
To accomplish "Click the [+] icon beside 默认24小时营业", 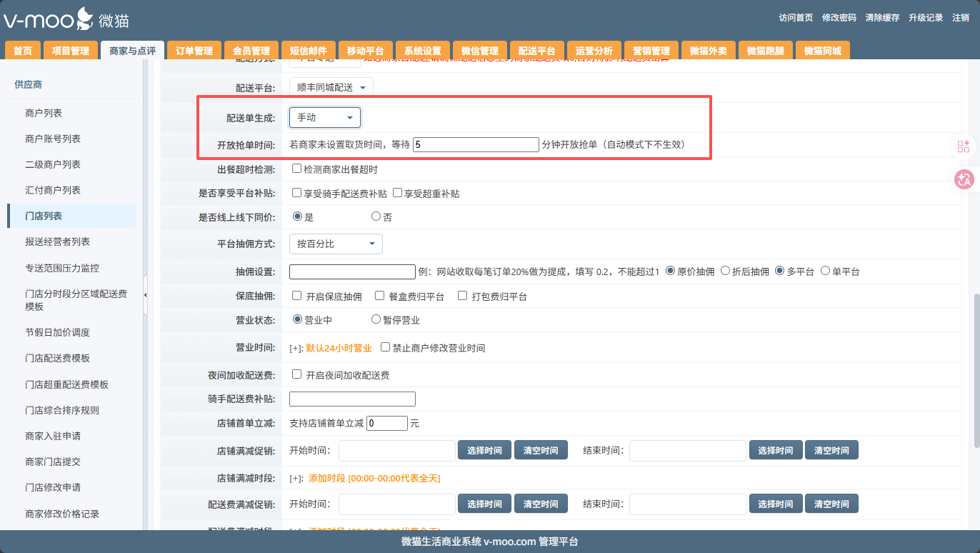I will click(x=296, y=349).
